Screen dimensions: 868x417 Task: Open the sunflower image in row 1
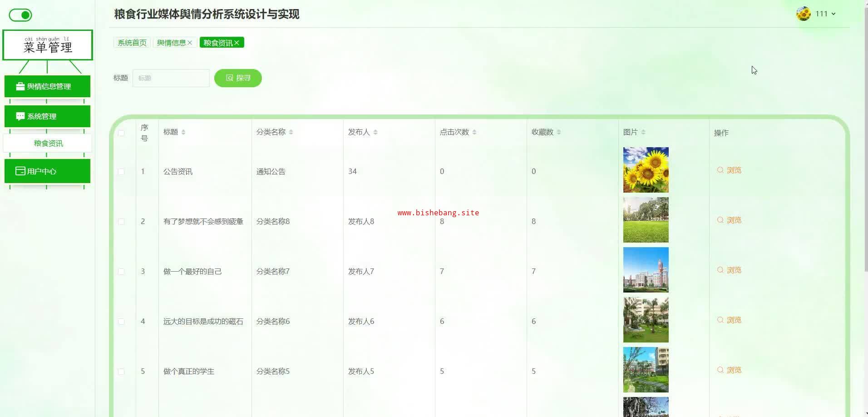[x=646, y=170]
